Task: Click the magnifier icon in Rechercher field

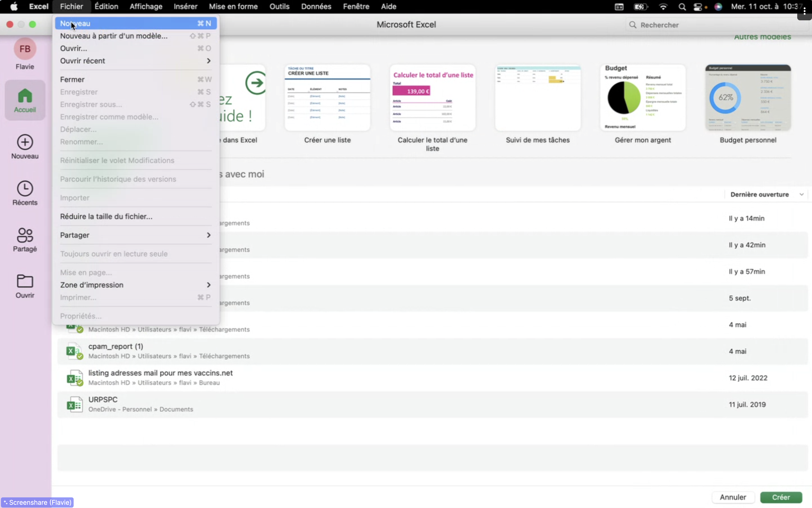Action: [x=633, y=25]
